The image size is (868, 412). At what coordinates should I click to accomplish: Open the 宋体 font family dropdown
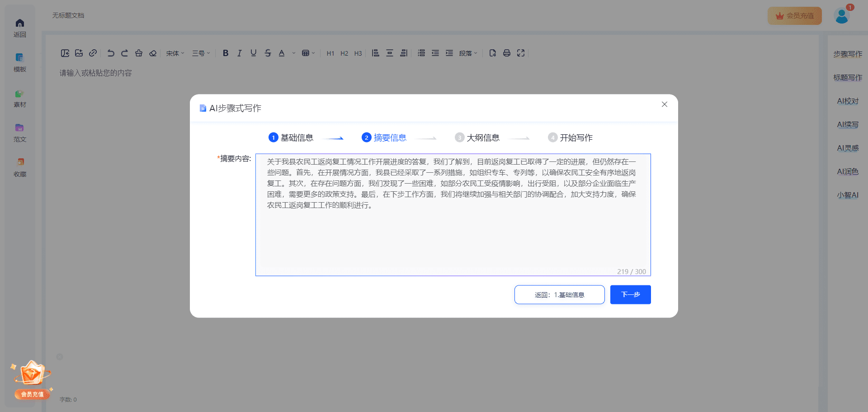[175, 53]
